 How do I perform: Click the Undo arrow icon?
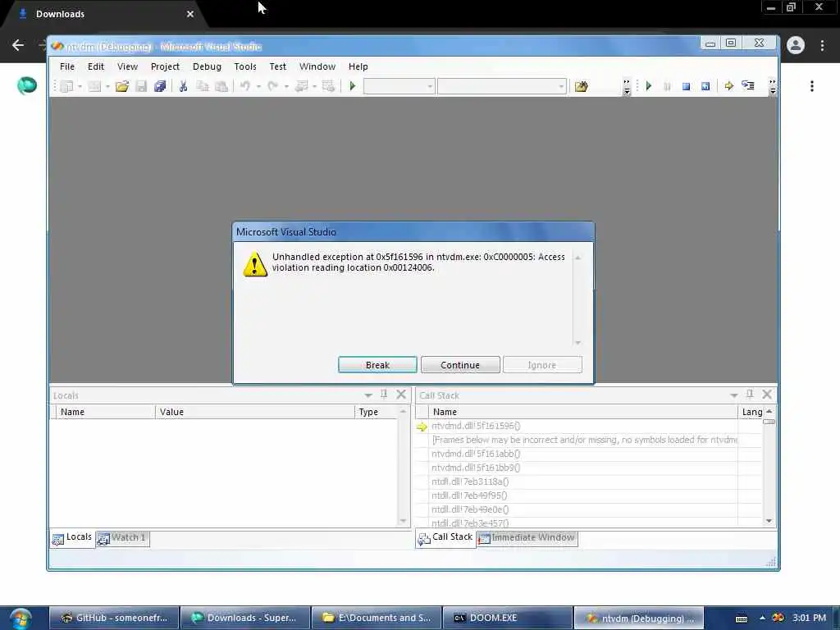click(x=244, y=86)
